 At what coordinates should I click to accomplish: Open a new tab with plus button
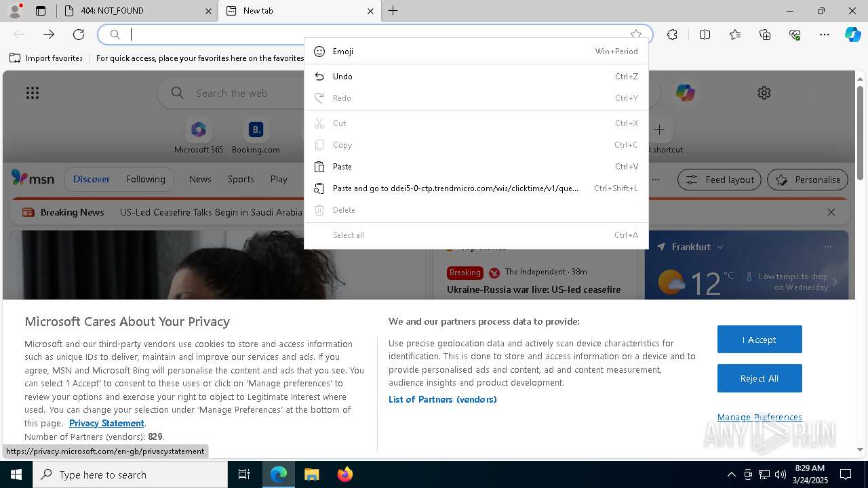393,11
